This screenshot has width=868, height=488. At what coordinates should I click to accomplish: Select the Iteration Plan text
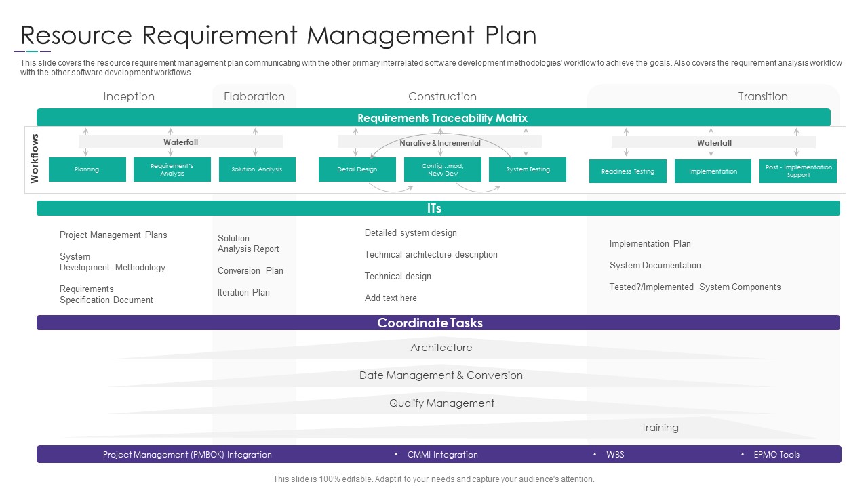pos(243,292)
